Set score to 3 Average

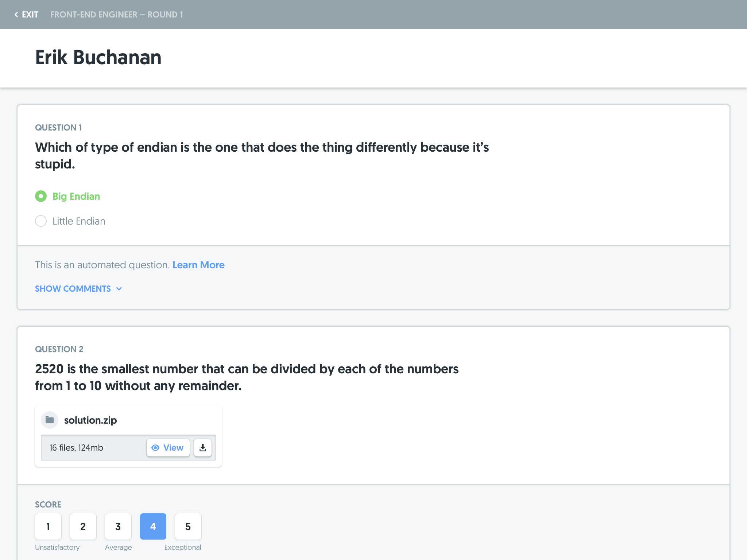pyautogui.click(x=118, y=526)
